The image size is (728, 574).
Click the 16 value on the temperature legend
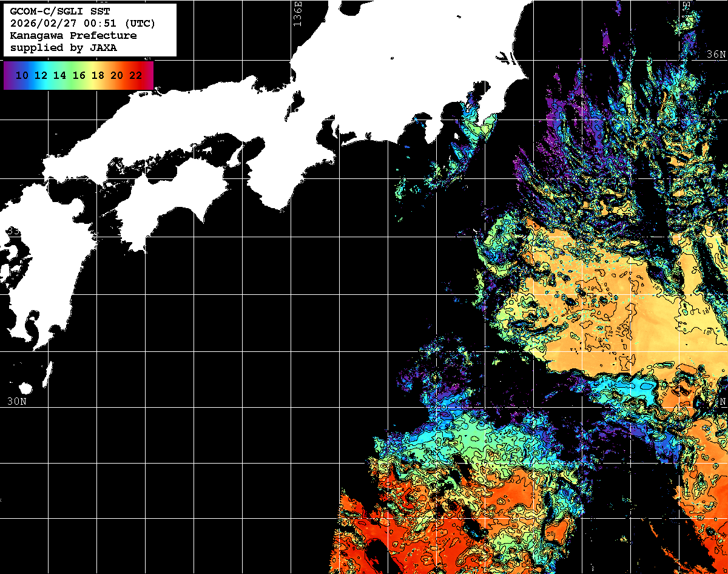pos(79,76)
